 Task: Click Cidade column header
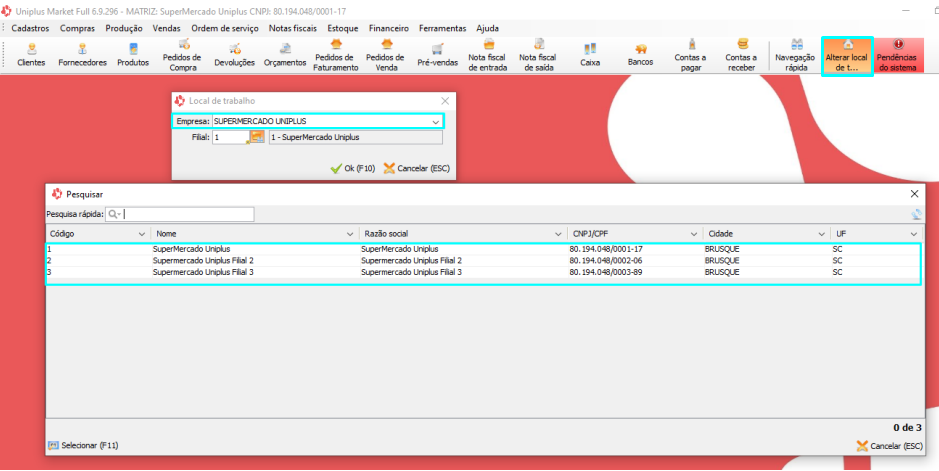pyautogui.click(x=765, y=234)
